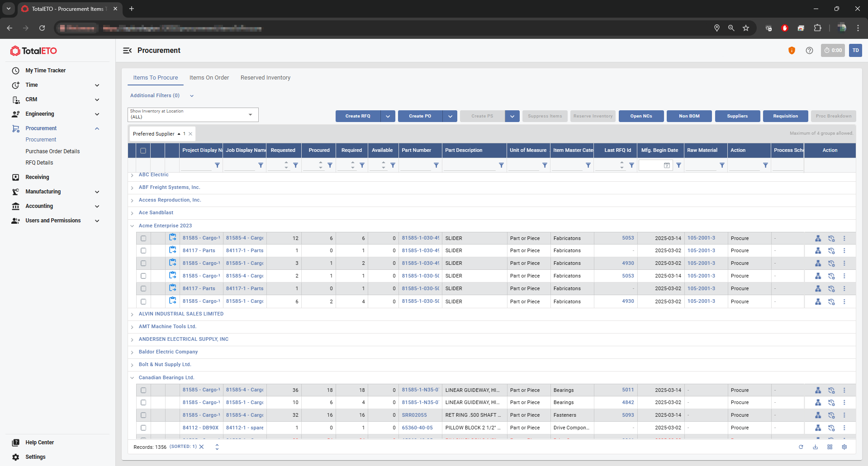Check the first row under Acme Enterprise 2023
Screen dimensions: 868x466
[x=143, y=238]
